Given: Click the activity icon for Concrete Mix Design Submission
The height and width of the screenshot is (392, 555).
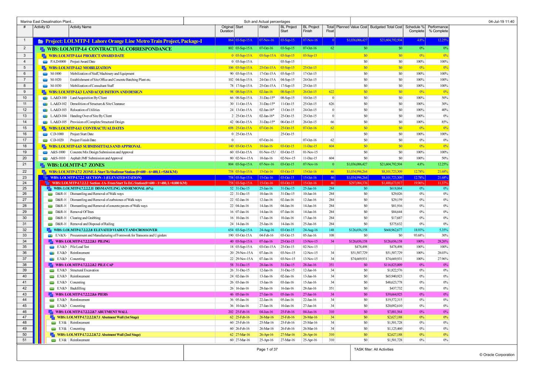Looking at the screenshot, I should pyautogui.click(x=45, y=152).
